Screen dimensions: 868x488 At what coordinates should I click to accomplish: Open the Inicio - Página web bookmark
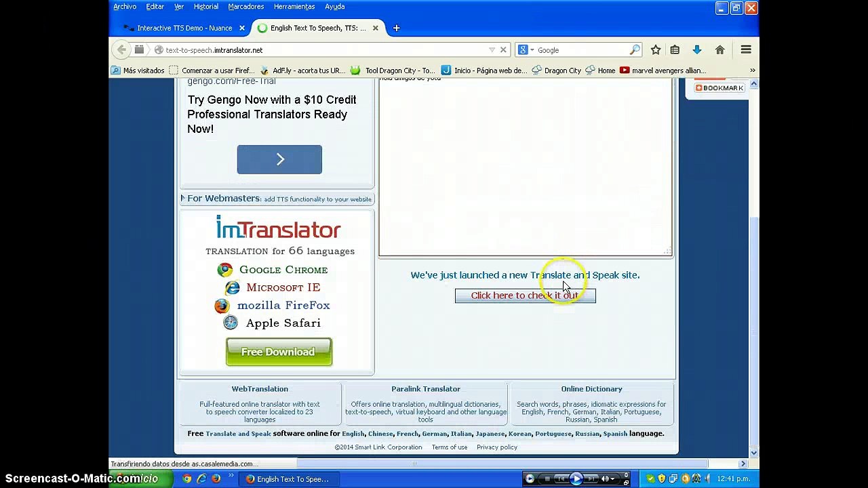[x=484, y=70]
